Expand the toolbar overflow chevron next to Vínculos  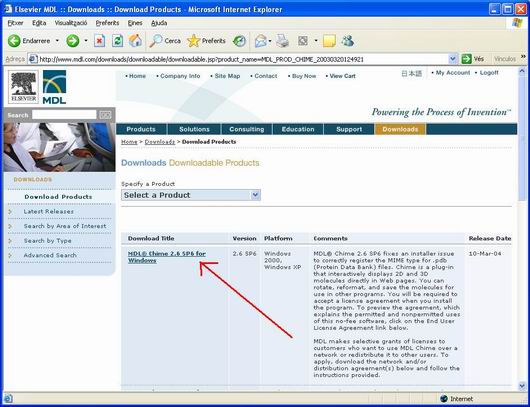click(523, 56)
